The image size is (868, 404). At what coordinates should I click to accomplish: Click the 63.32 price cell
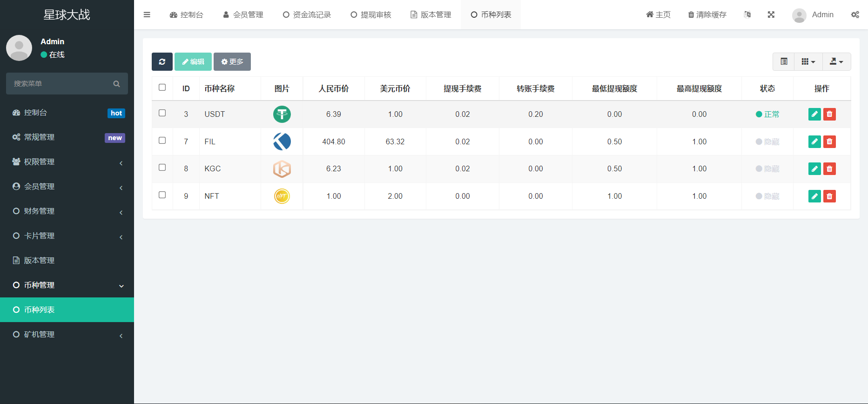395,141
